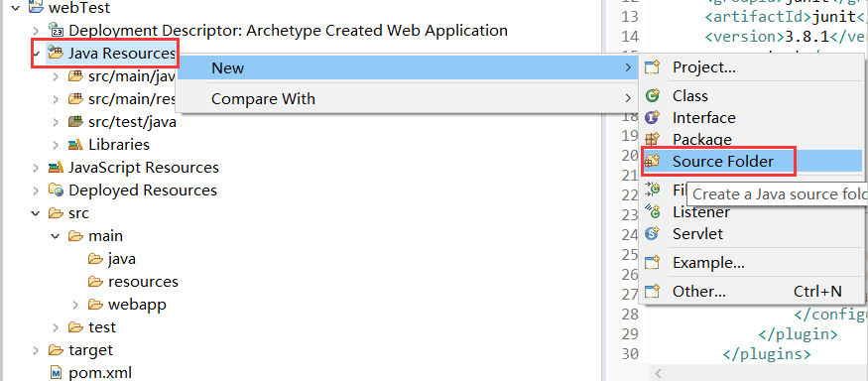Select the test folder label
868x381 pixels.
102,327
